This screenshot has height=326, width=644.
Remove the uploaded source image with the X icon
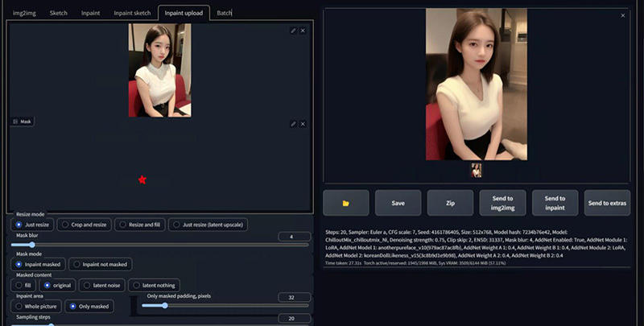[x=303, y=31]
